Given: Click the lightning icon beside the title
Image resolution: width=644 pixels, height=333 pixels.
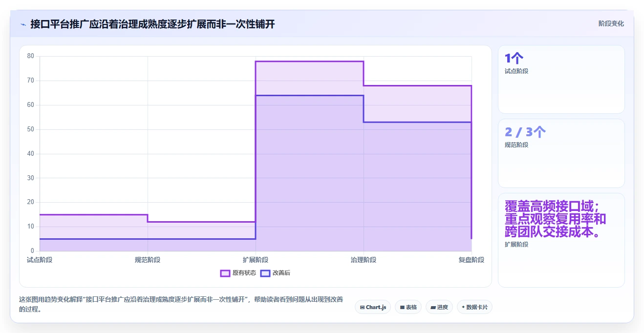Looking at the screenshot, I should (23, 24).
